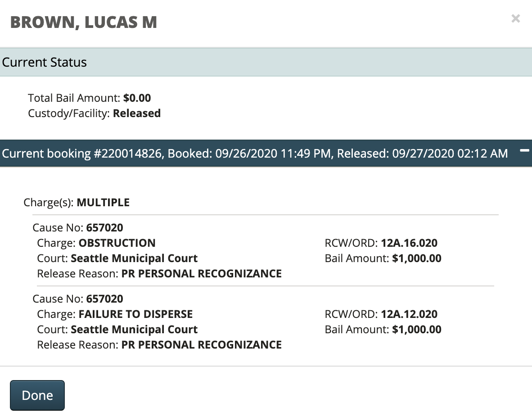Click Release Reason under FAILURE TO DISPERSE

pos(201,344)
